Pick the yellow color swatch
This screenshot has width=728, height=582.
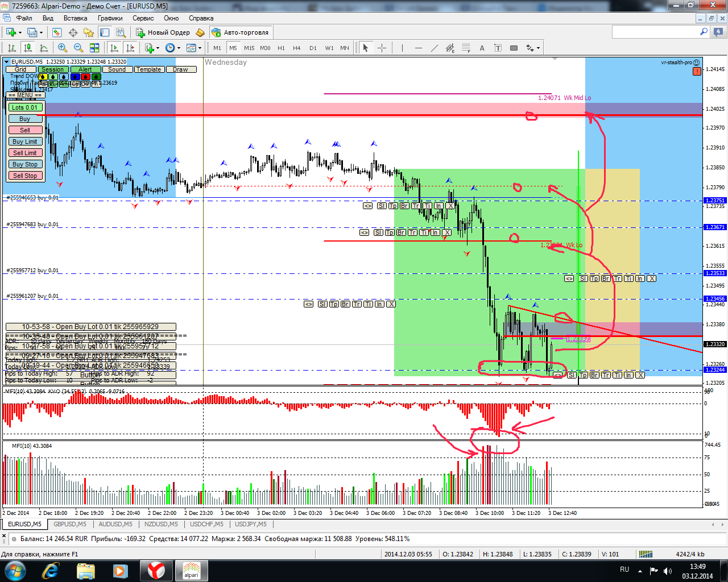(x=43, y=77)
